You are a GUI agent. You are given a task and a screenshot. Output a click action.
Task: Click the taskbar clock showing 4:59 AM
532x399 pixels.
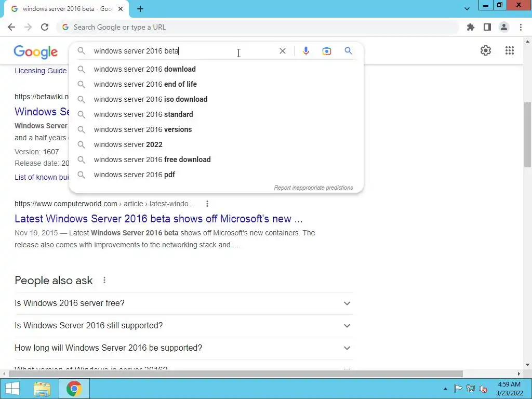[x=509, y=389]
